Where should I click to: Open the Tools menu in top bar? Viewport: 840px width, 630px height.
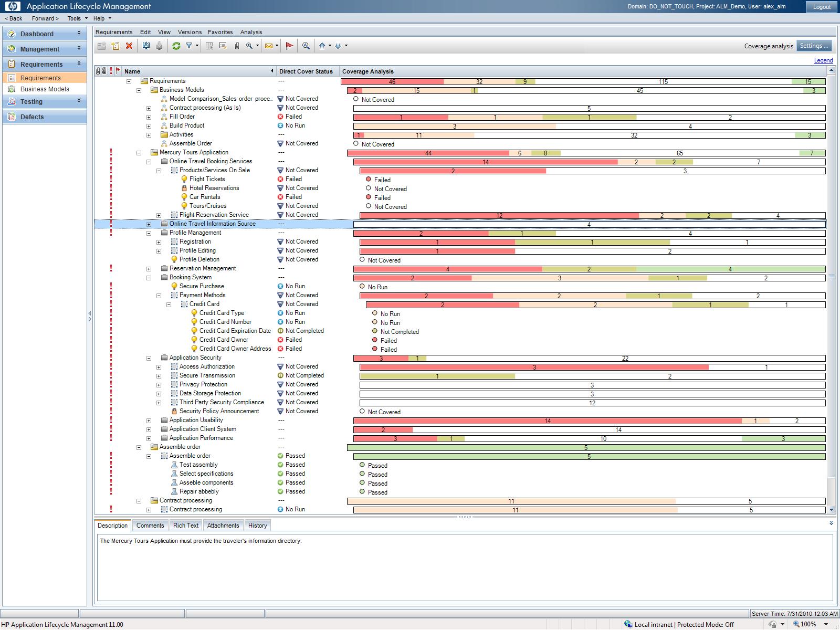click(x=77, y=18)
